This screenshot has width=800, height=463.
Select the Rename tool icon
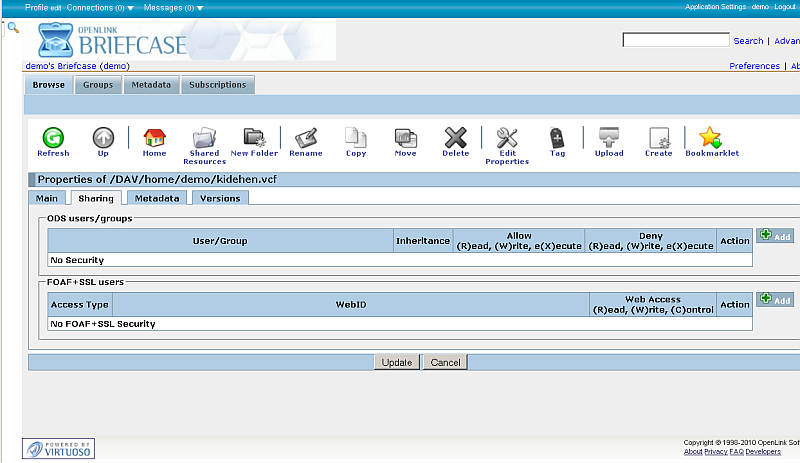click(306, 137)
